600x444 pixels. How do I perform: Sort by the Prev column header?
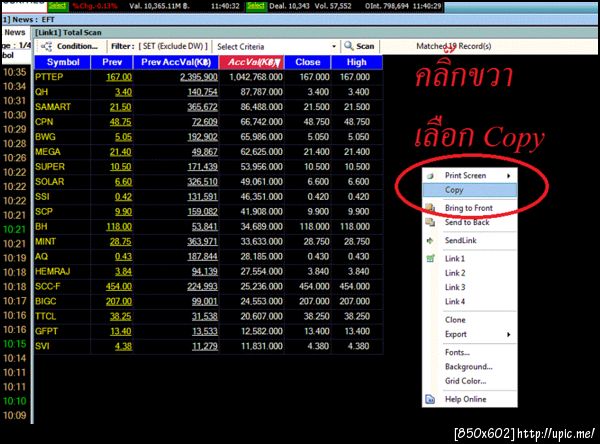coord(112,62)
